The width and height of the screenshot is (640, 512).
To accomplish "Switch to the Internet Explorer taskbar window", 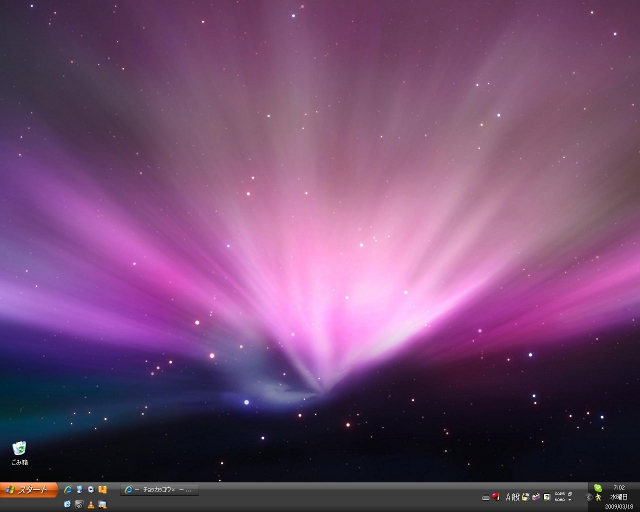I will pyautogui.click(x=160, y=490).
